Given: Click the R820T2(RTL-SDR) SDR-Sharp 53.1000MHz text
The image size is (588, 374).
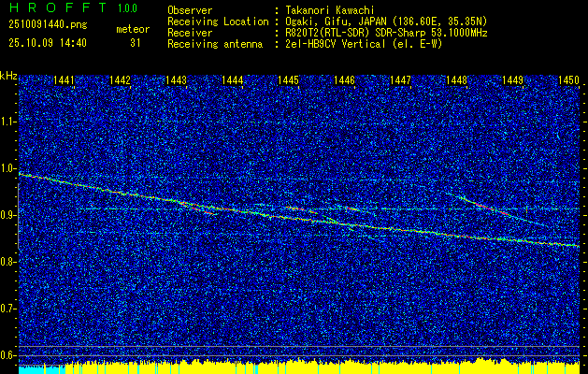Looking at the screenshot, I should click(386, 33).
